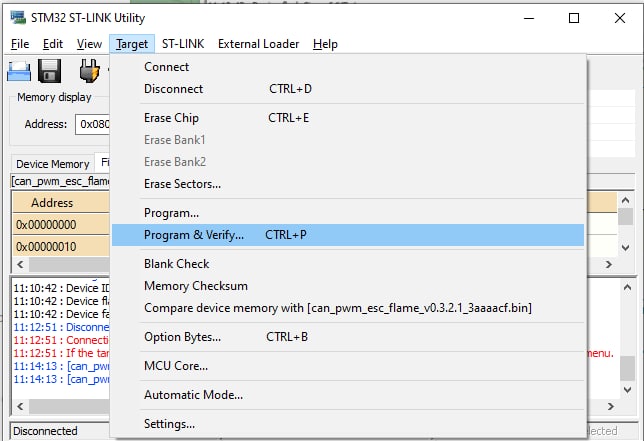644x441 pixels.
Task: Click log panel scroll down arrow
Action: 627,390
